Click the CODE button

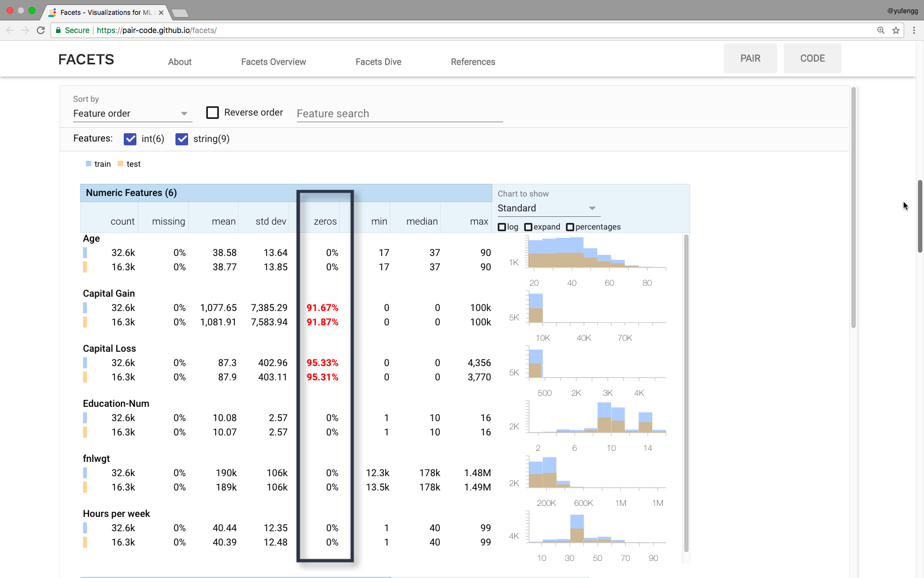click(x=812, y=58)
